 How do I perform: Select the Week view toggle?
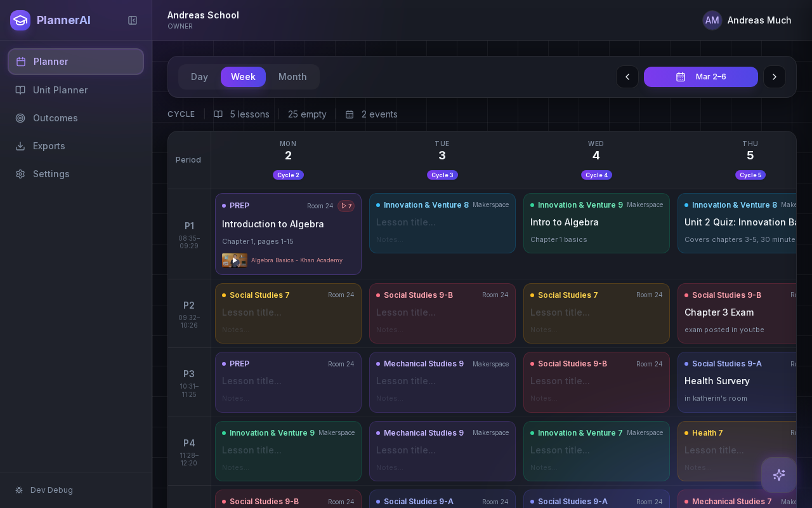(x=243, y=77)
